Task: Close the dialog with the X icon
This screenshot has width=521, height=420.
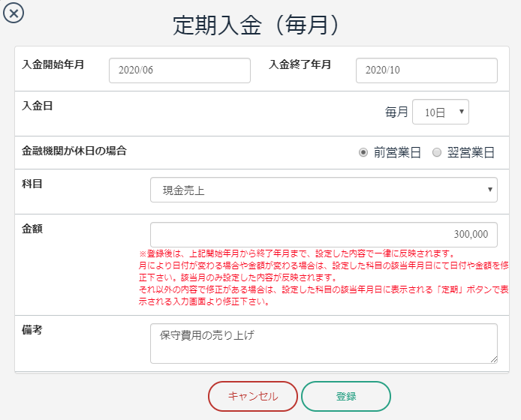Action: [14, 13]
